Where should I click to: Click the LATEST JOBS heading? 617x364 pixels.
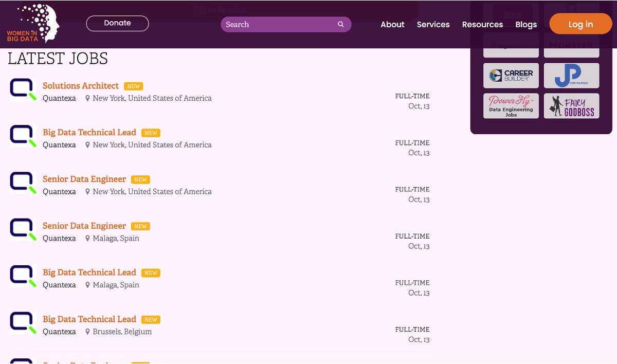click(58, 59)
